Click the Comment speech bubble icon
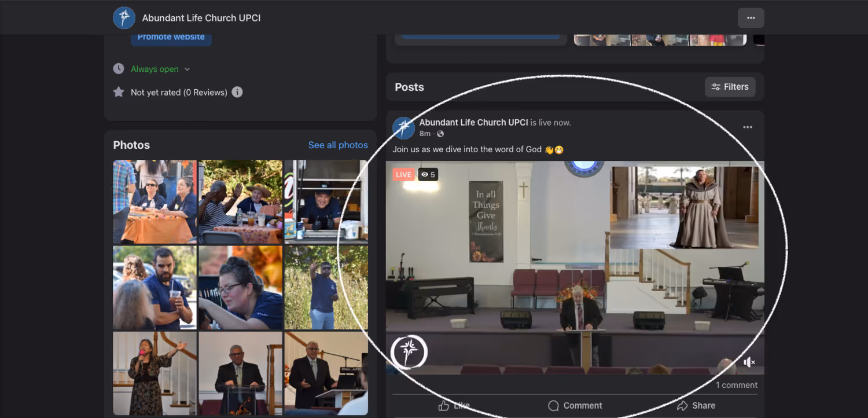868x418 pixels. tap(553, 405)
